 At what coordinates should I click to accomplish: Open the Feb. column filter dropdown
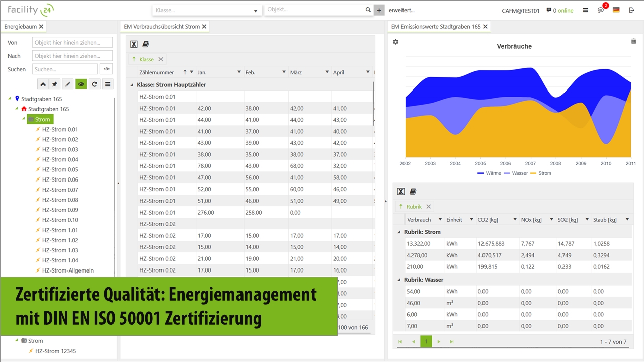click(x=284, y=72)
